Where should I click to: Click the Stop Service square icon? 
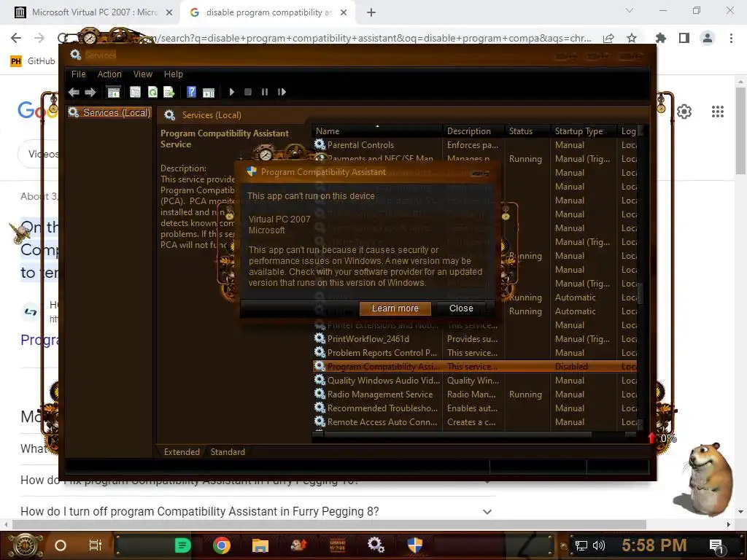click(x=248, y=92)
